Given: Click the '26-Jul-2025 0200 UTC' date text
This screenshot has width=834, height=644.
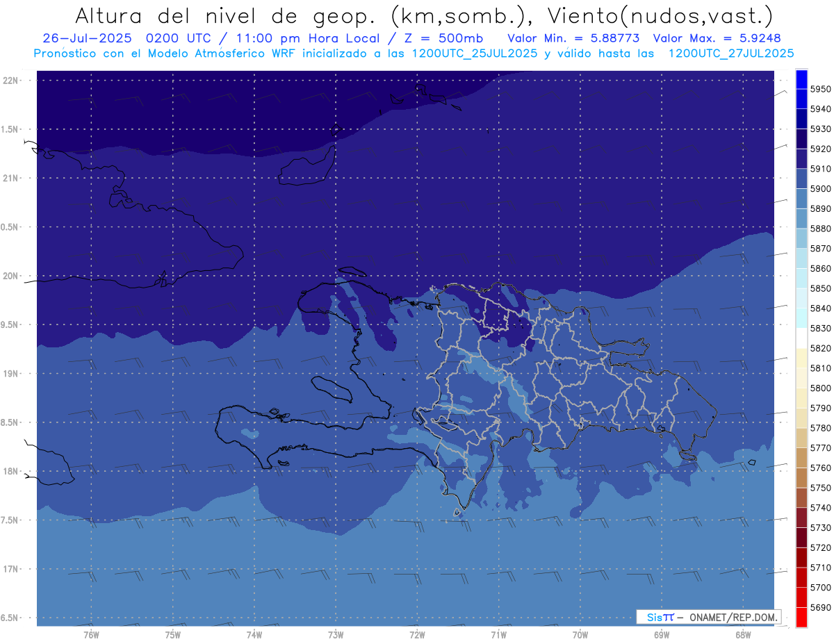Looking at the screenshot, I should point(112,39).
